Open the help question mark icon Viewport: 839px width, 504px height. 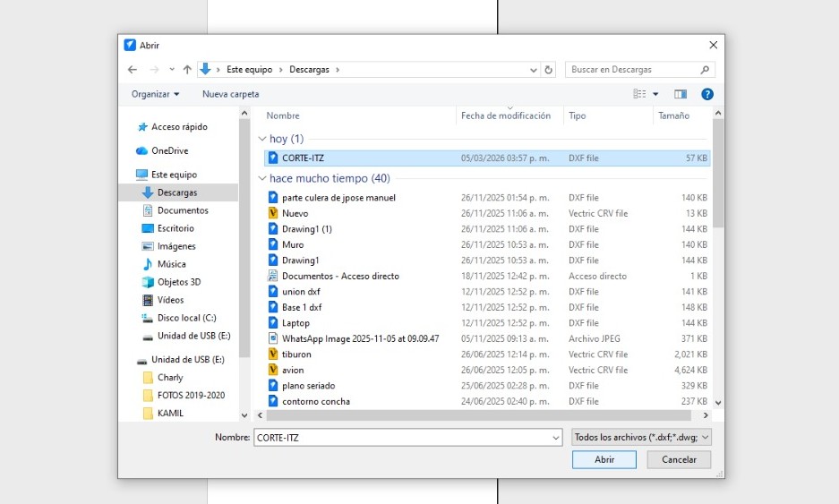tap(706, 94)
